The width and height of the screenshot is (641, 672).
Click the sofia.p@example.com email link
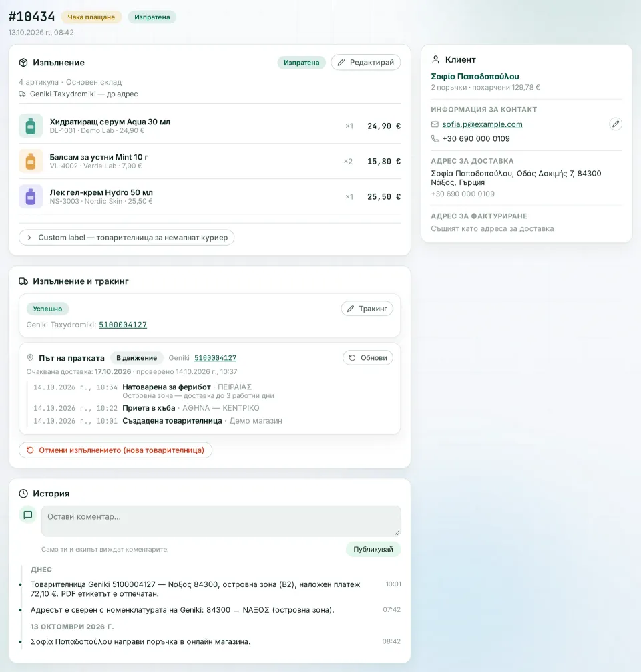pyautogui.click(x=483, y=124)
